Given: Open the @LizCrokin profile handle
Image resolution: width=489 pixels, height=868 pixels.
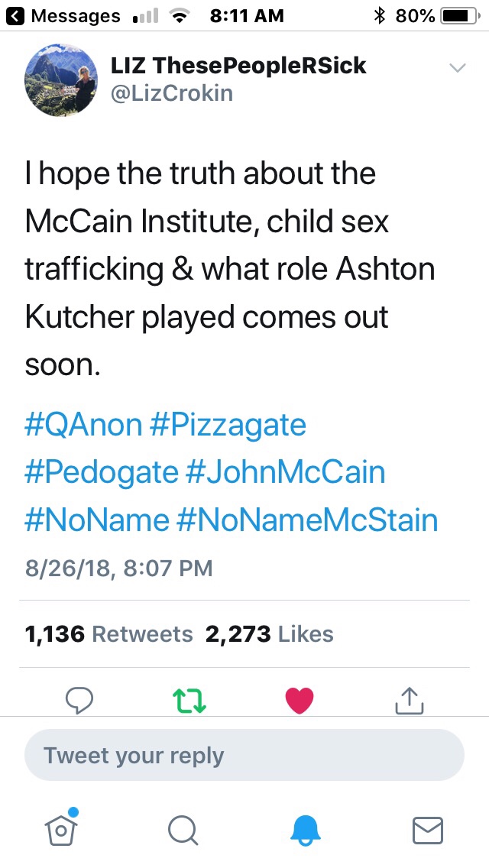Looking at the screenshot, I should [x=172, y=93].
